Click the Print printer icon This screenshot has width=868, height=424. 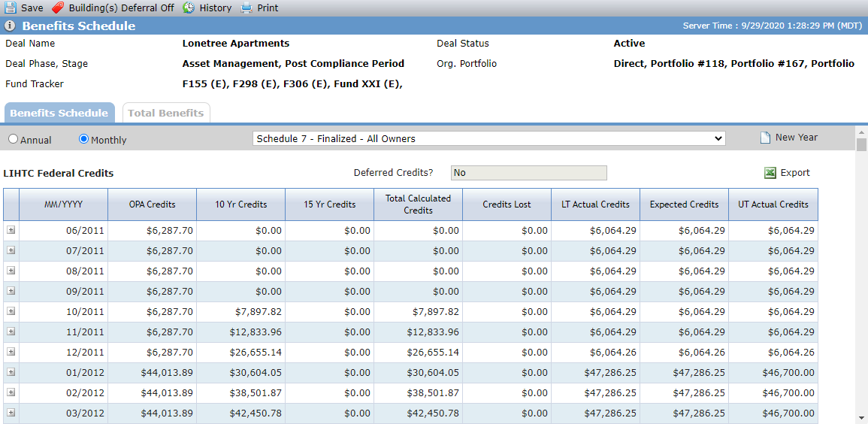[247, 8]
